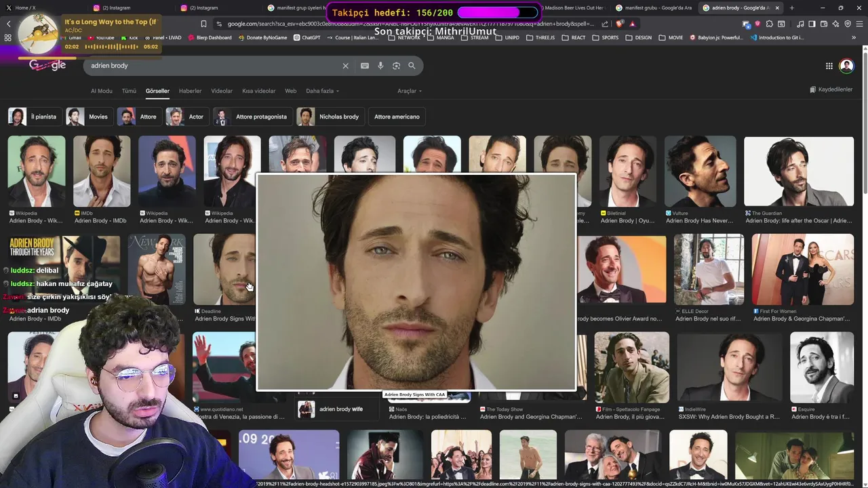Open the STREAM bookmarks folder
Viewport: 868px width, 488px height.
tap(475, 38)
